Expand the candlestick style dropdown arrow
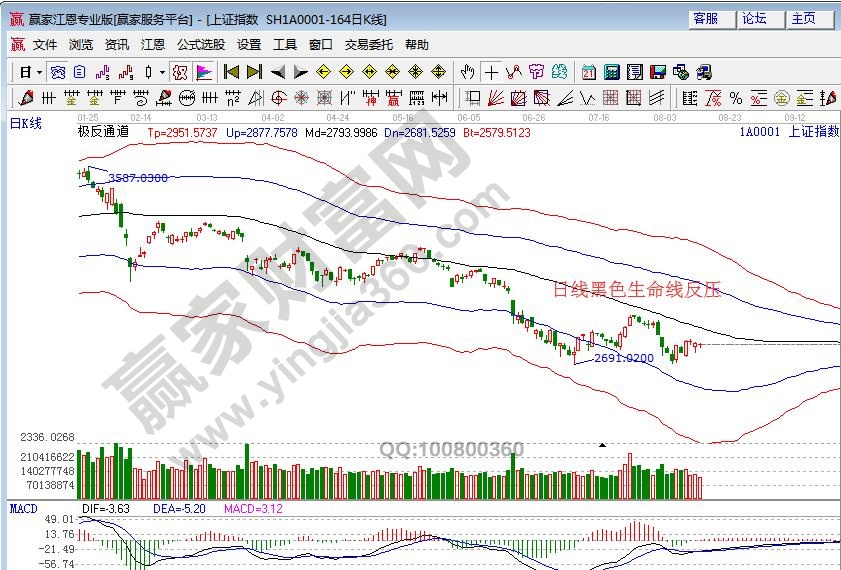Screen dimensions: 841x570 pos(162,72)
